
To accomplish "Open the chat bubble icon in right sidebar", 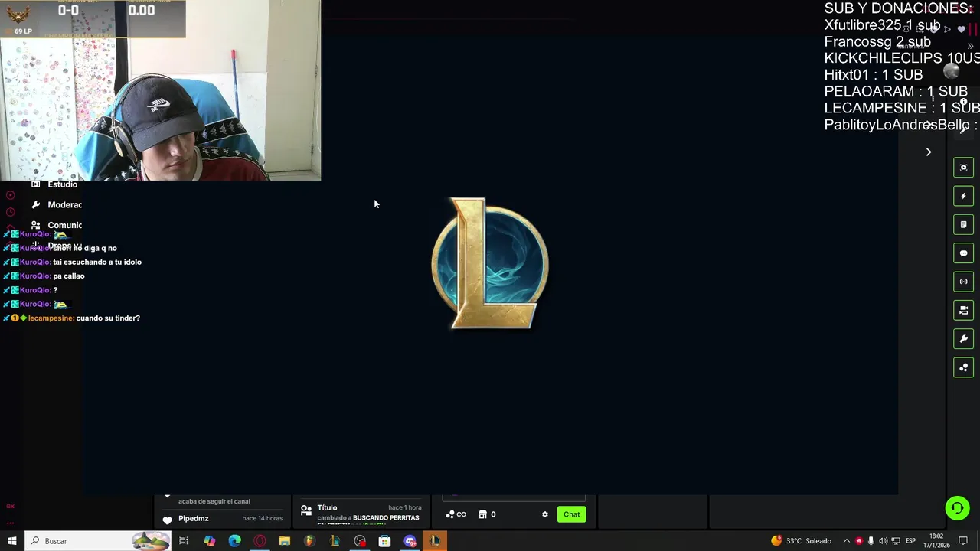I will point(963,253).
